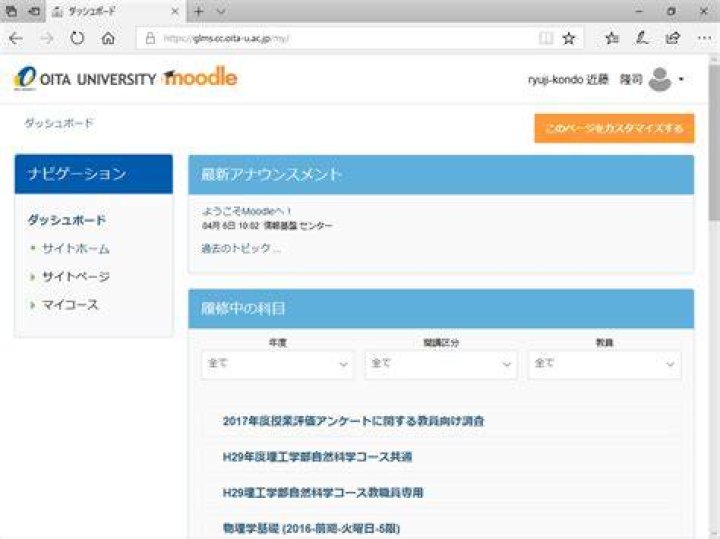
Task: Click the Oita University Moodle logo
Action: point(125,78)
